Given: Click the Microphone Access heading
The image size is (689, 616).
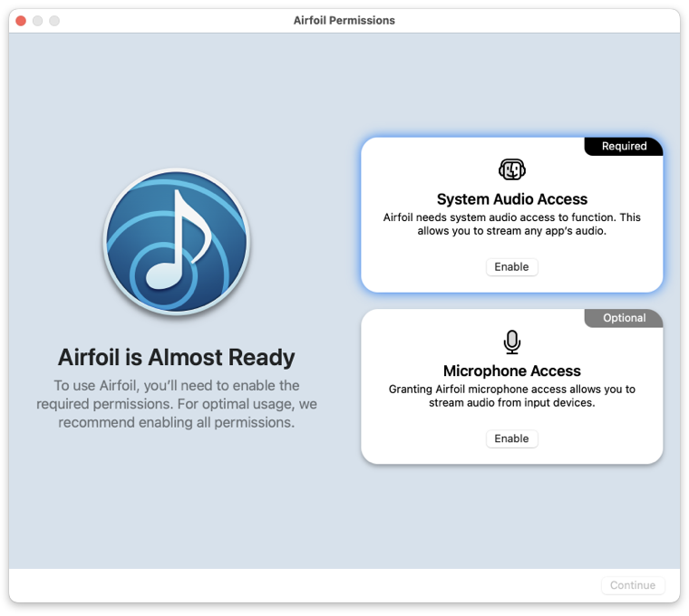Looking at the screenshot, I should tap(512, 371).
